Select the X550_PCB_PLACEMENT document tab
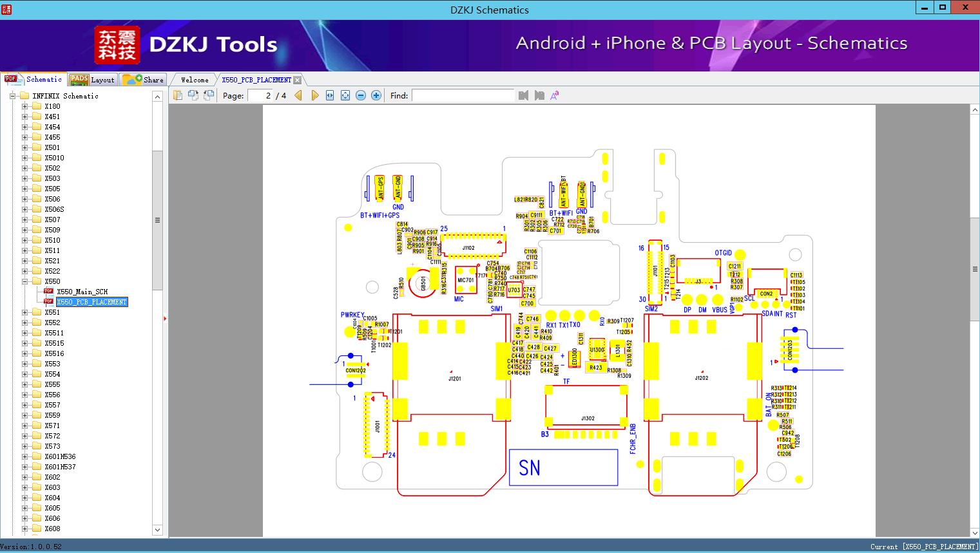The image size is (980, 553). coord(256,80)
